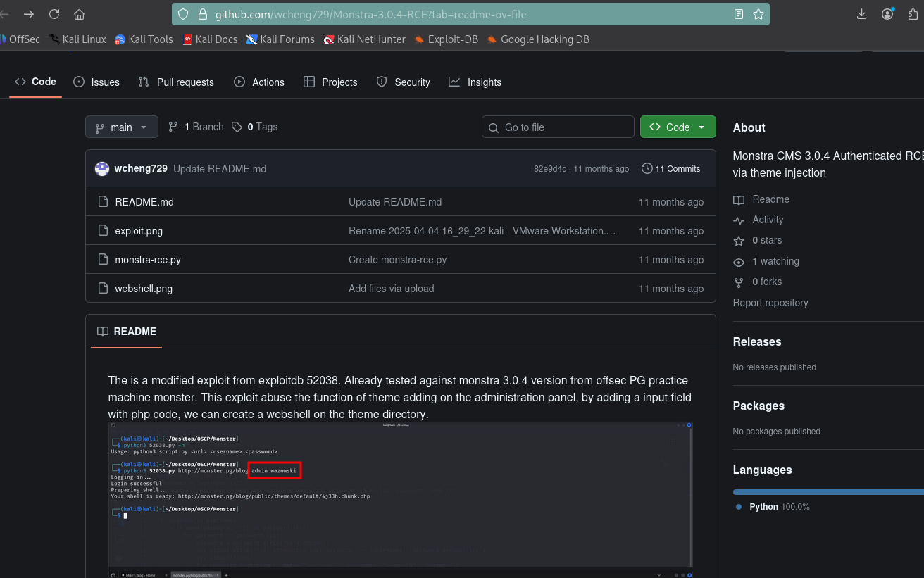Open the Kali NetHunter bookmark

tap(364, 39)
